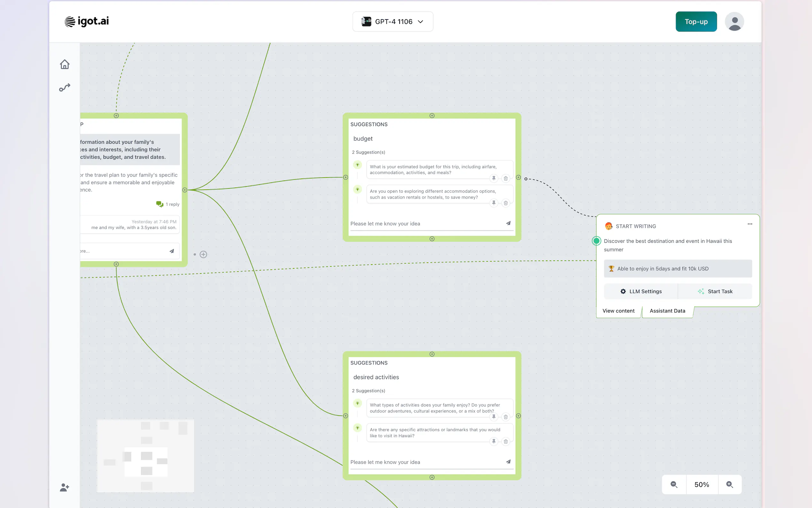Image resolution: width=812 pixels, height=508 pixels.
Task: Click the Home icon in sidebar
Action: click(x=65, y=64)
